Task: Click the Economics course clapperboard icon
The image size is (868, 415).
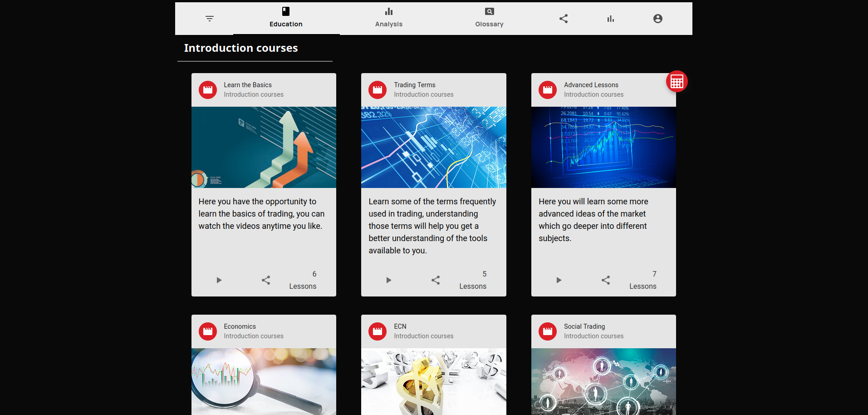Action: 208,331
